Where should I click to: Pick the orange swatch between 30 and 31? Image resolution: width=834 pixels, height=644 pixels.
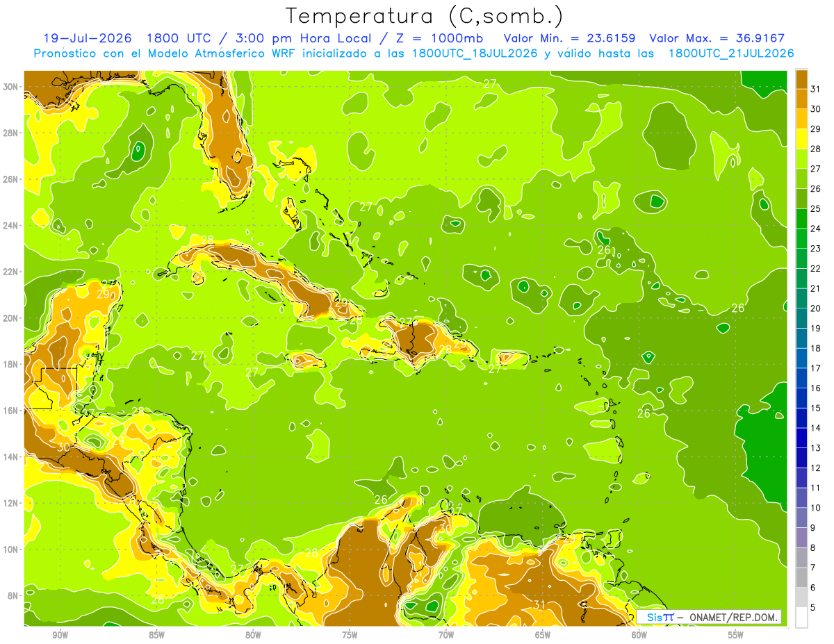tap(801, 99)
